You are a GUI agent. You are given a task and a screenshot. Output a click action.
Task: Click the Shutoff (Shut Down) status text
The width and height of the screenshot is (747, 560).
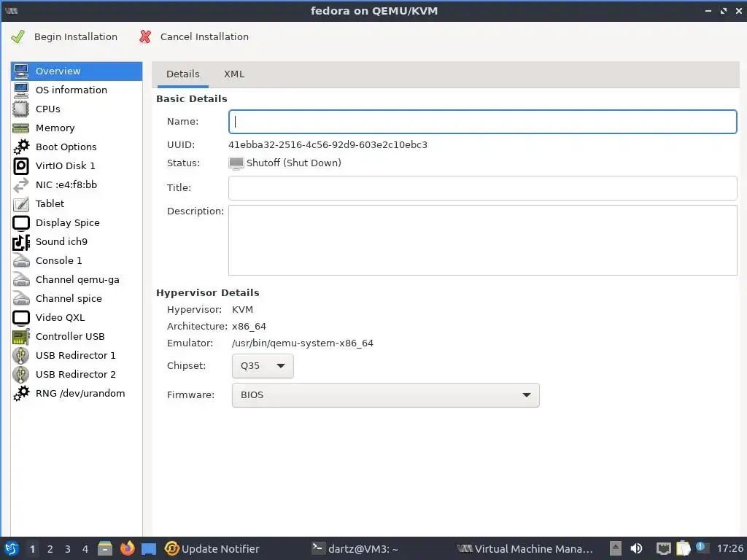[x=294, y=163]
